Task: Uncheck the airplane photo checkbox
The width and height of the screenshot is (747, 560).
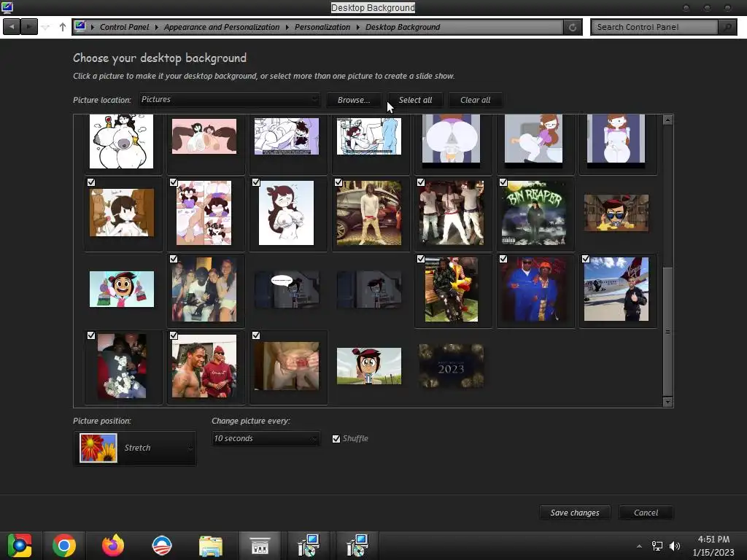Action: [586, 259]
